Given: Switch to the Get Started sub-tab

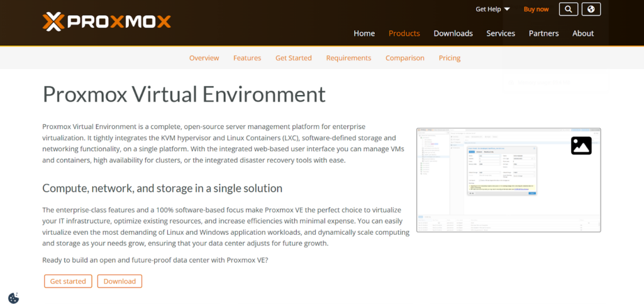Looking at the screenshot, I should 294,58.
